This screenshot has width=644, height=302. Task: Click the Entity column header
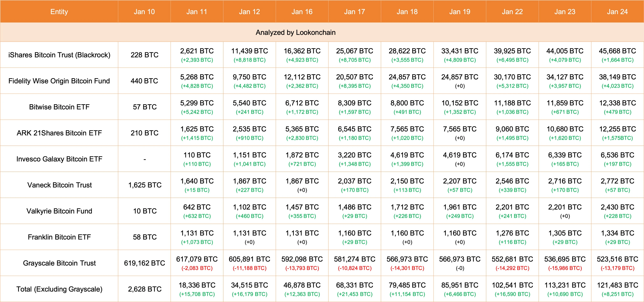[x=59, y=12]
